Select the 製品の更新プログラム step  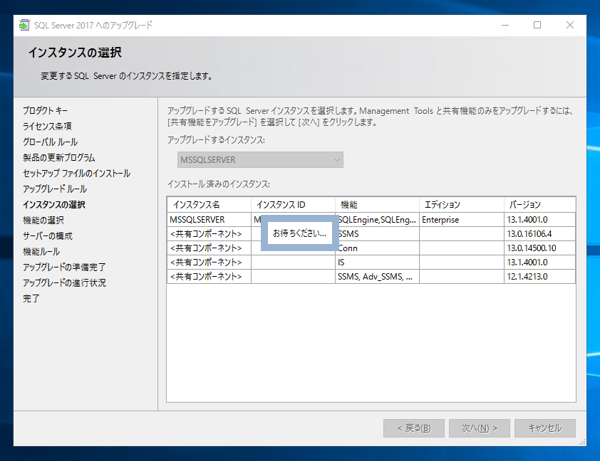59,158
